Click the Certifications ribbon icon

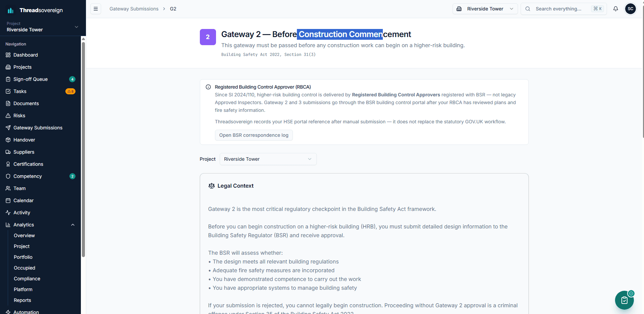(x=8, y=164)
